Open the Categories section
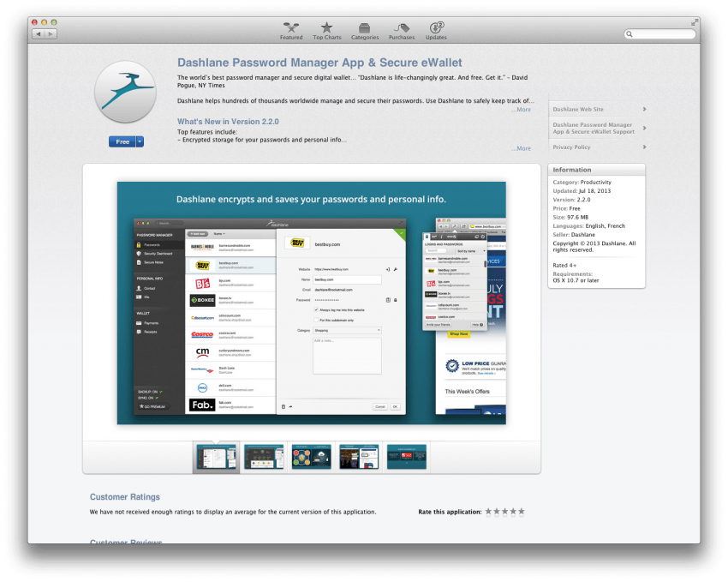 pyautogui.click(x=365, y=31)
